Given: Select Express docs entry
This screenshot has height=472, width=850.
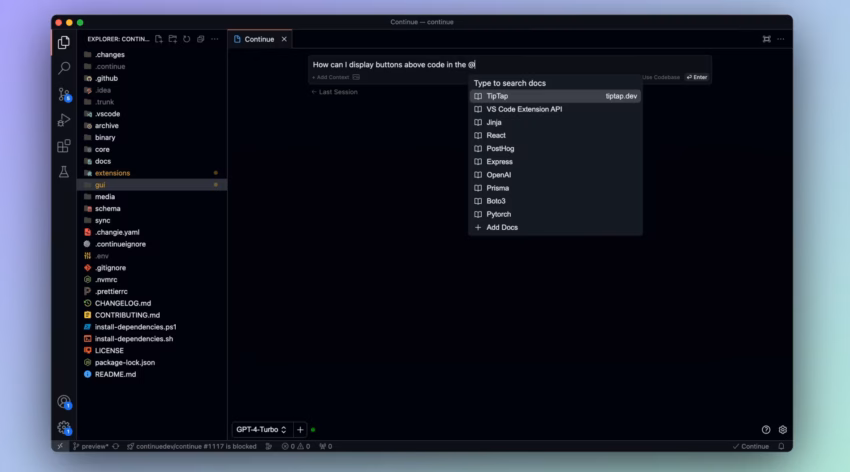Looking at the screenshot, I should [556, 161].
